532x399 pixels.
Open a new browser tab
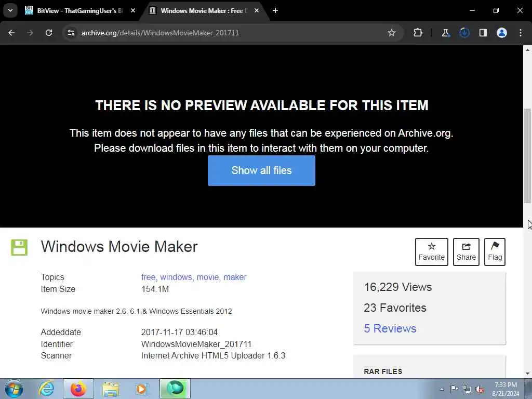[275, 10]
